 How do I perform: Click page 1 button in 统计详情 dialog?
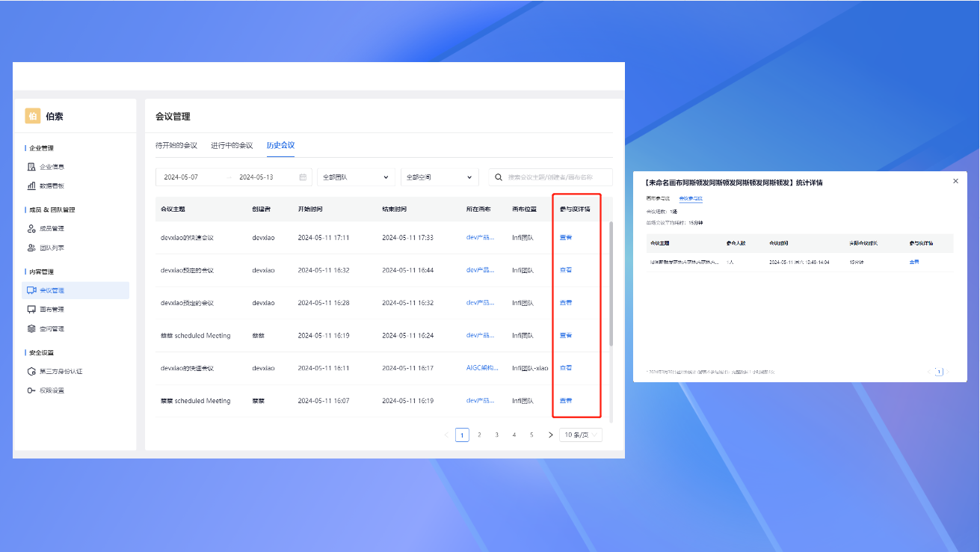(x=940, y=372)
